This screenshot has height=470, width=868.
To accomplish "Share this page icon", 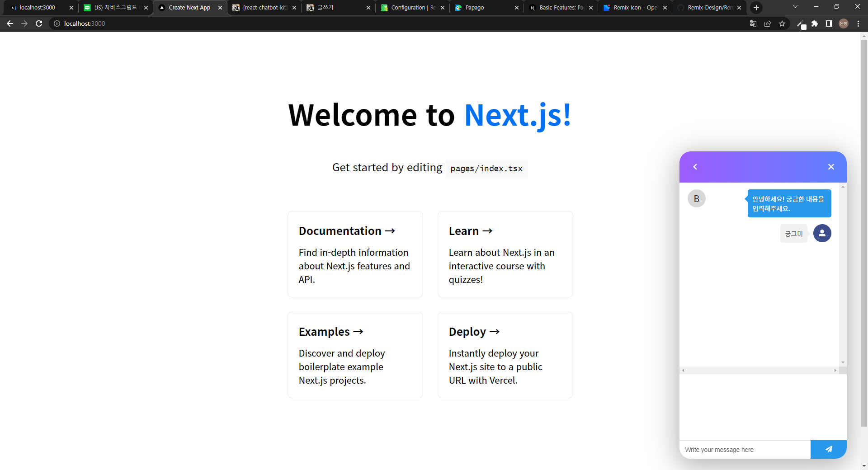I will (x=768, y=23).
